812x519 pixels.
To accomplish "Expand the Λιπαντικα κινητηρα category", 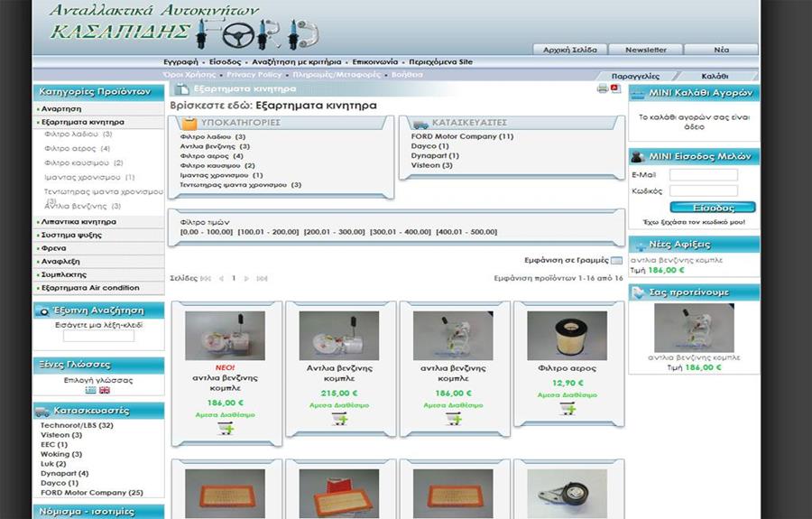I will [x=78, y=222].
